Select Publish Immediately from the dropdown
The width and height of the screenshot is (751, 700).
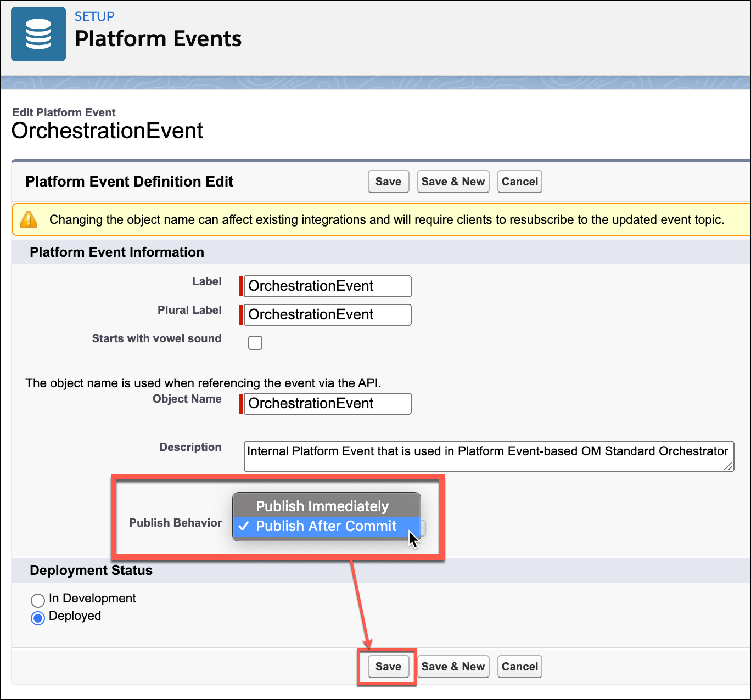click(323, 506)
